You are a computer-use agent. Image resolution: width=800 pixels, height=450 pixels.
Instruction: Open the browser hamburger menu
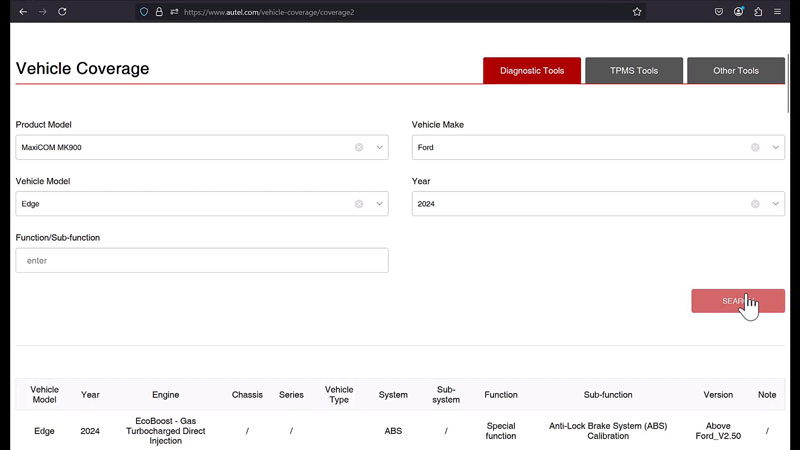[x=778, y=12]
